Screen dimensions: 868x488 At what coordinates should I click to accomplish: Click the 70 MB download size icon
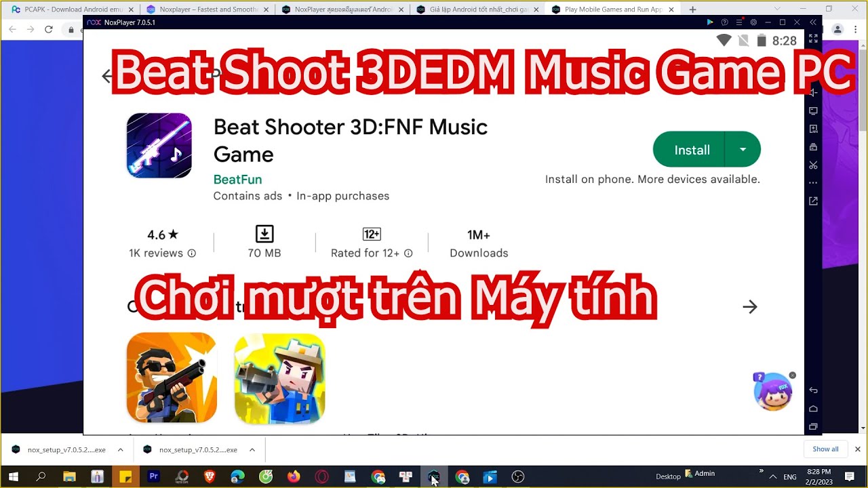coord(264,235)
